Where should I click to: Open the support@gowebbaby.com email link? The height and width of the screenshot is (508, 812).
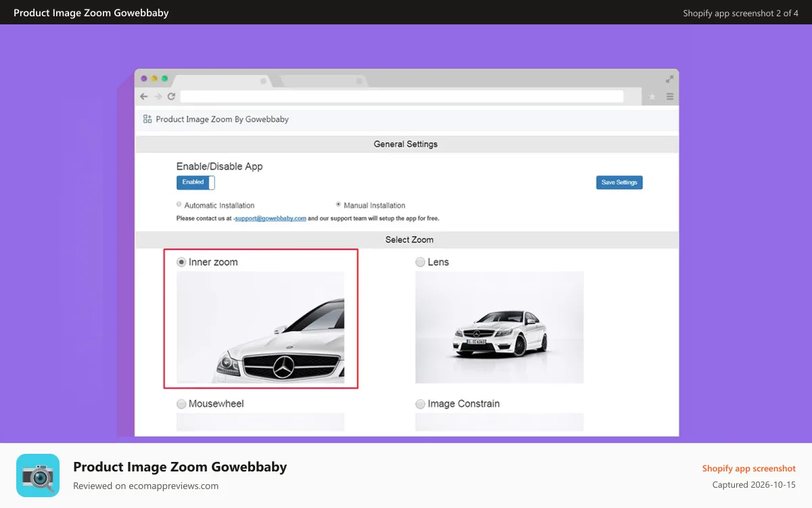270,218
